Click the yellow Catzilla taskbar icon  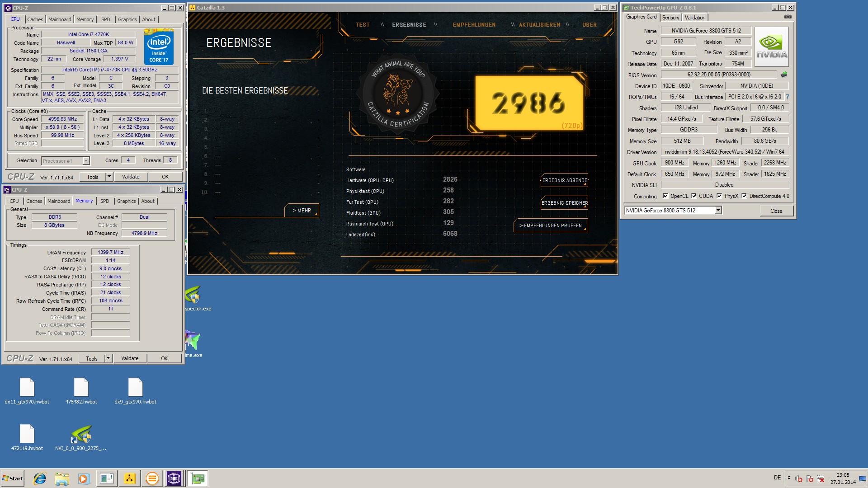coord(129,478)
